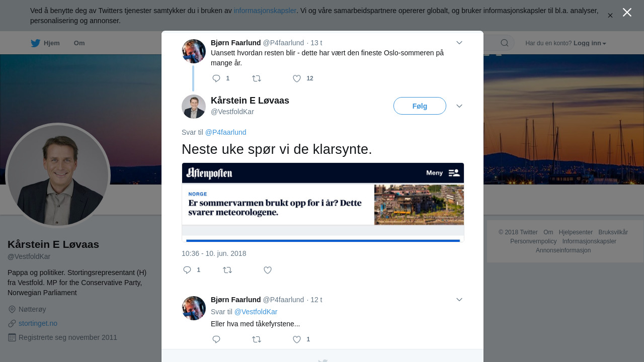Click 'Registrerte seg november 2011' text
644x362 pixels.
click(68, 337)
